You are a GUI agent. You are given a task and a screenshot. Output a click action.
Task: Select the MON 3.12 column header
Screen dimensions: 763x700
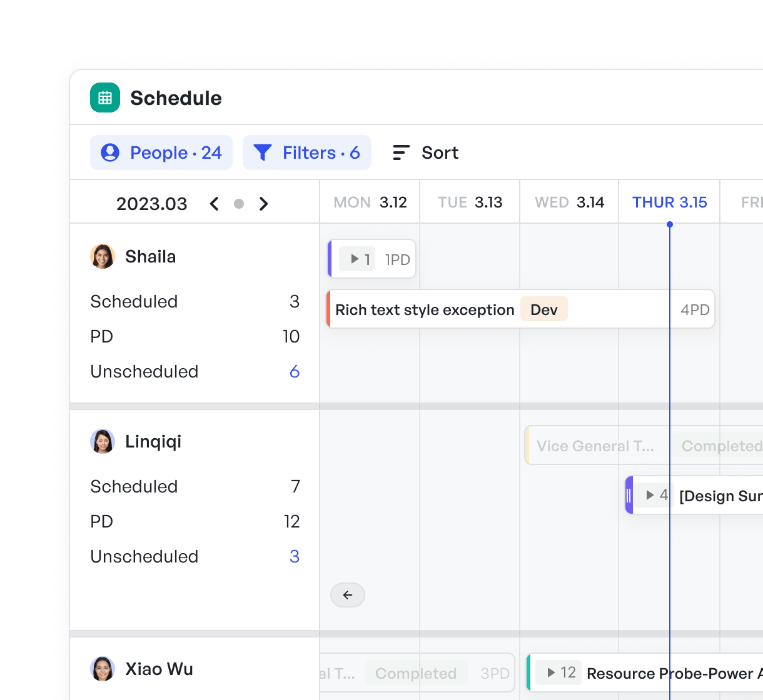coord(370,202)
